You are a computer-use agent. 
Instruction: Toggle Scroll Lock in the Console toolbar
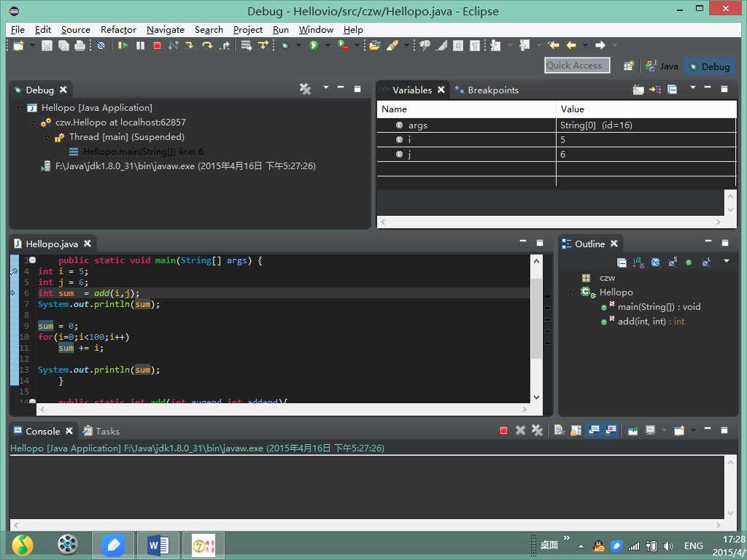pyautogui.click(x=576, y=430)
